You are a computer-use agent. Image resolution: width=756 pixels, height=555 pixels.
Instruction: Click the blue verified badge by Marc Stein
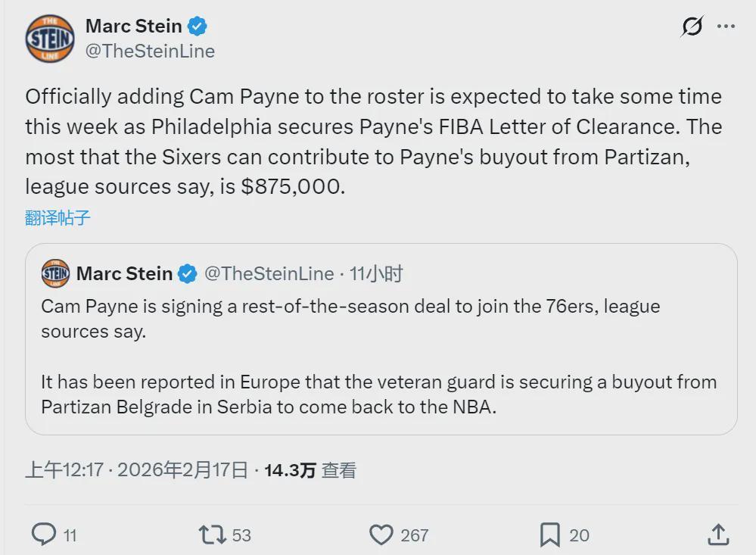pos(198,27)
